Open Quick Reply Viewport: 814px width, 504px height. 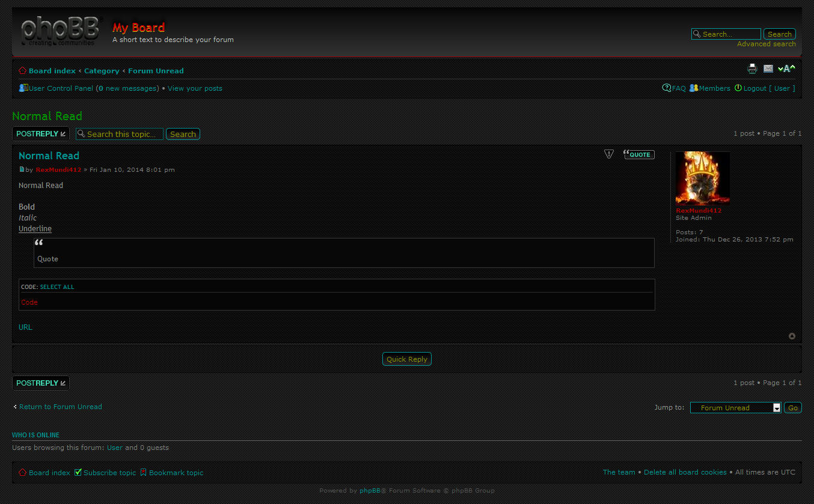click(406, 359)
